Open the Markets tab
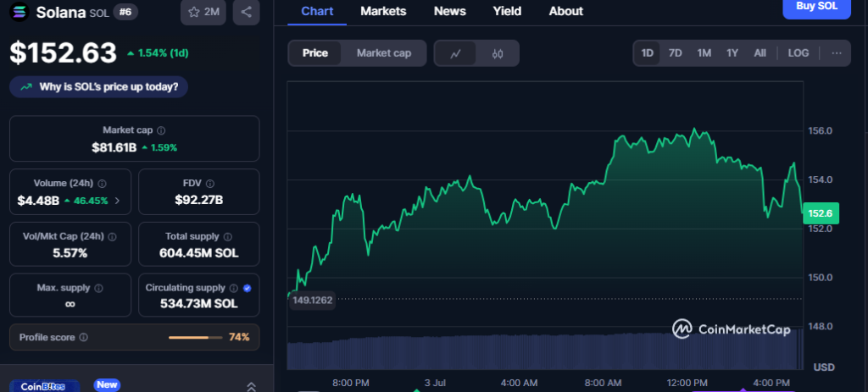Viewport: 868px width, 392px height. pyautogui.click(x=383, y=11)
